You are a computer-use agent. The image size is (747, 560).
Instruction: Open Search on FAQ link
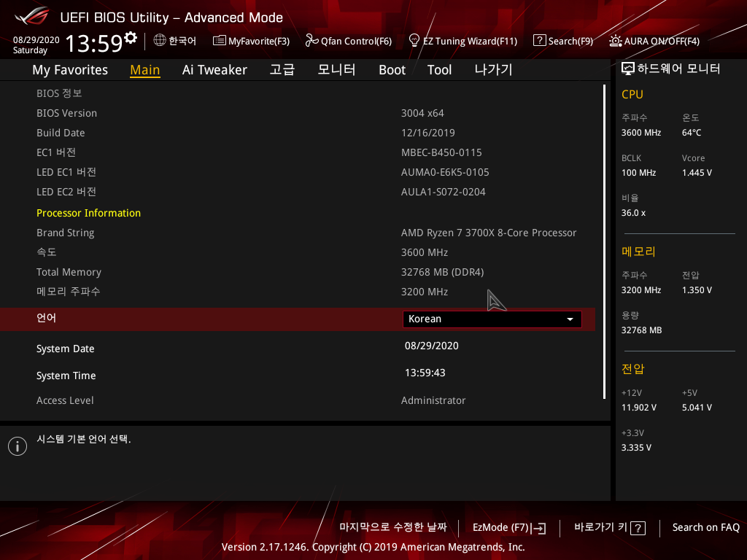click(705, 528)
